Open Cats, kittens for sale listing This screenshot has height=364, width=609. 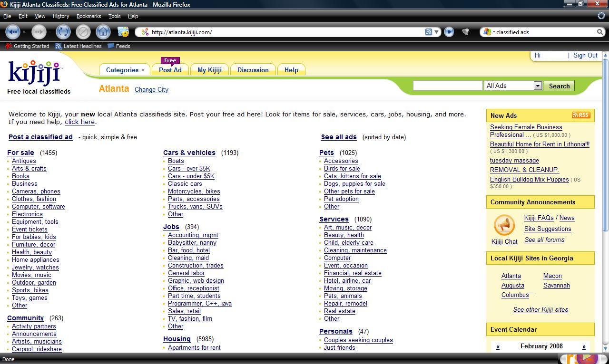tap(353, 176)
